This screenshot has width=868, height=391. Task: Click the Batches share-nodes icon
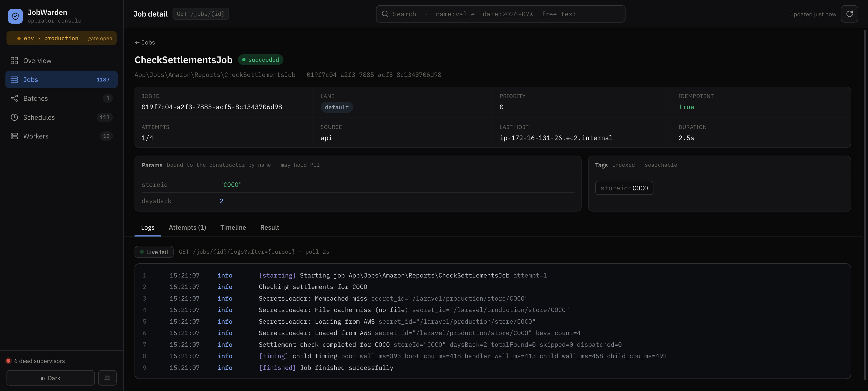14,99
